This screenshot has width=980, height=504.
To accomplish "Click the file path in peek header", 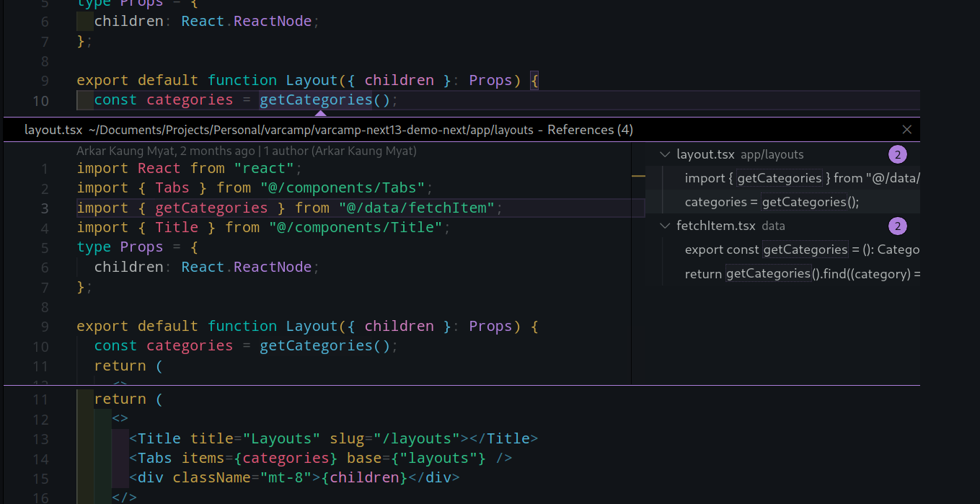I will coord(311,130).
